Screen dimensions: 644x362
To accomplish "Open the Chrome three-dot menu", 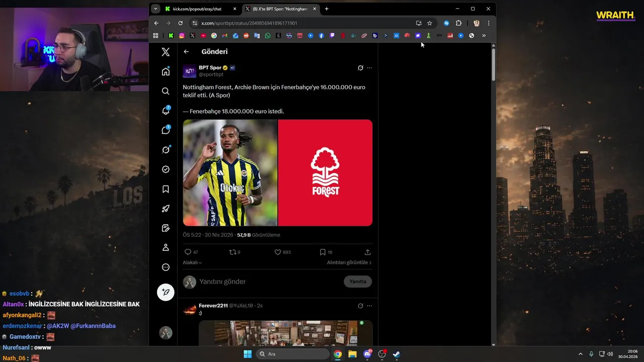I will (x=488, y=23).
